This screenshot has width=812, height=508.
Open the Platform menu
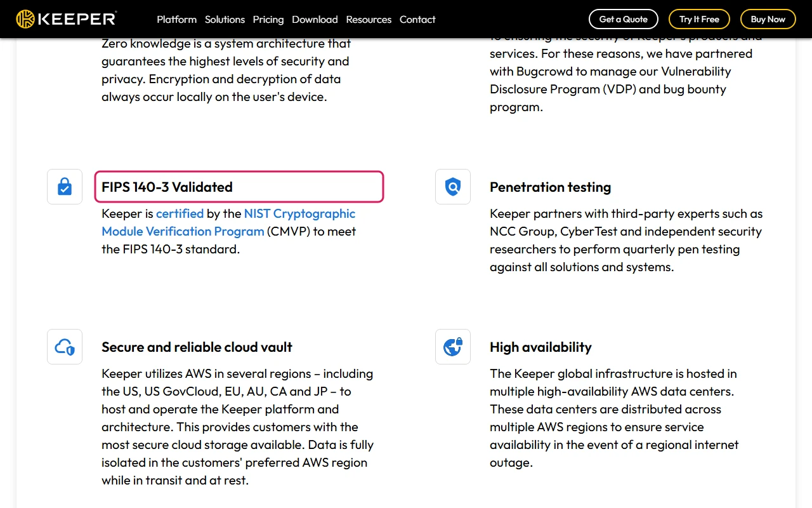tap(176, 19)
